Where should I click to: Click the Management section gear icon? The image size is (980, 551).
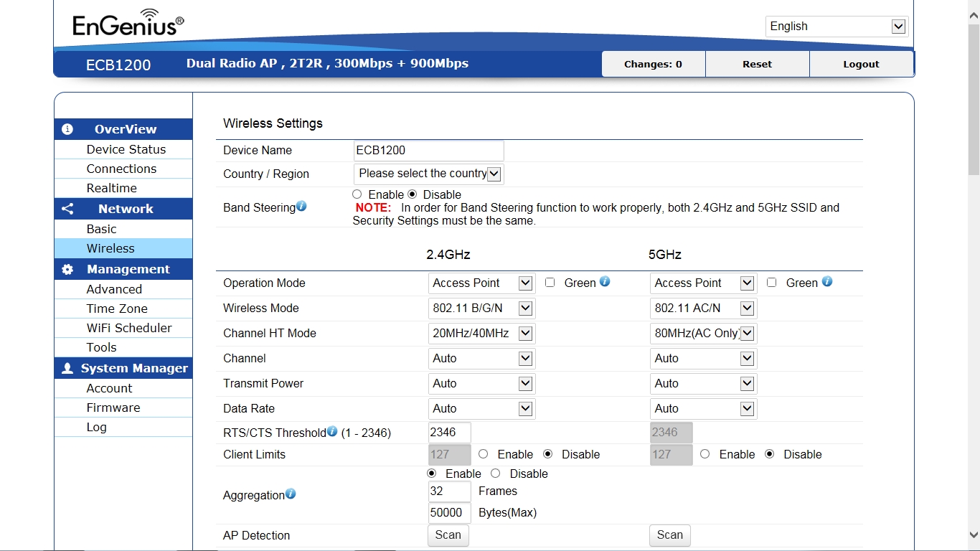point(67,269)
